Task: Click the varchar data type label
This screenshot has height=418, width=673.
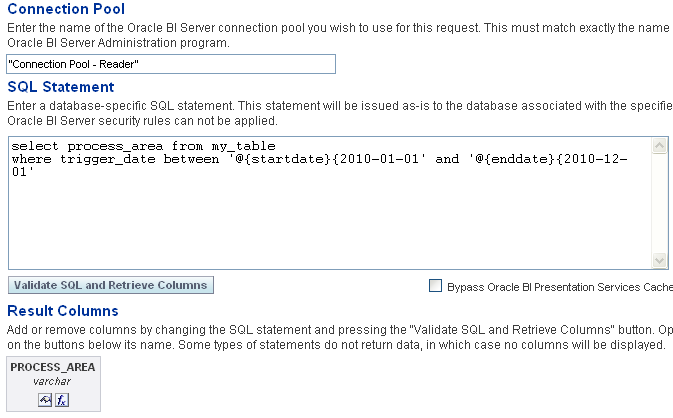Action: point(53,381)
